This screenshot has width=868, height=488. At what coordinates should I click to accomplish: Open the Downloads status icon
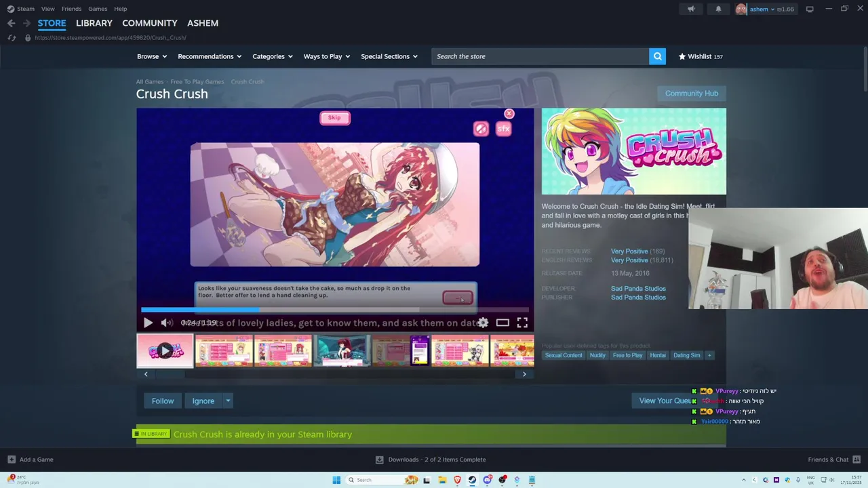[380, 460]
